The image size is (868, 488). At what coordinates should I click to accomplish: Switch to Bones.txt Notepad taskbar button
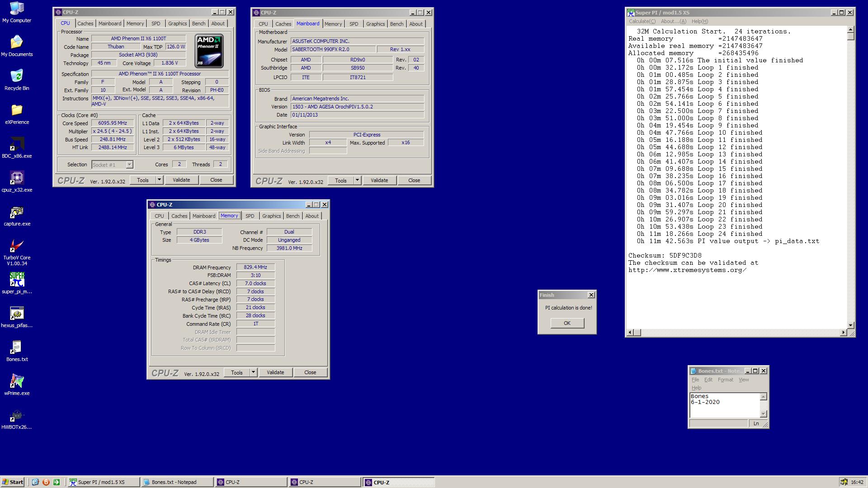[x=177, y=482]
